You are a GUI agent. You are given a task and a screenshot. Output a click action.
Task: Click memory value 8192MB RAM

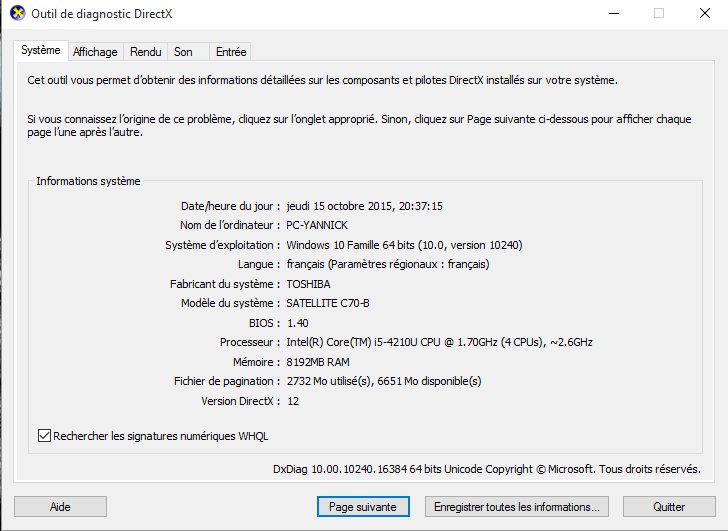click(x=318, y=362)
